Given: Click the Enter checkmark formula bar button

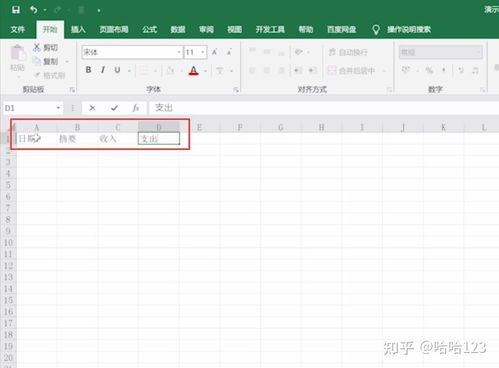Looking at the screenshot, I should (x=114, y=108).
